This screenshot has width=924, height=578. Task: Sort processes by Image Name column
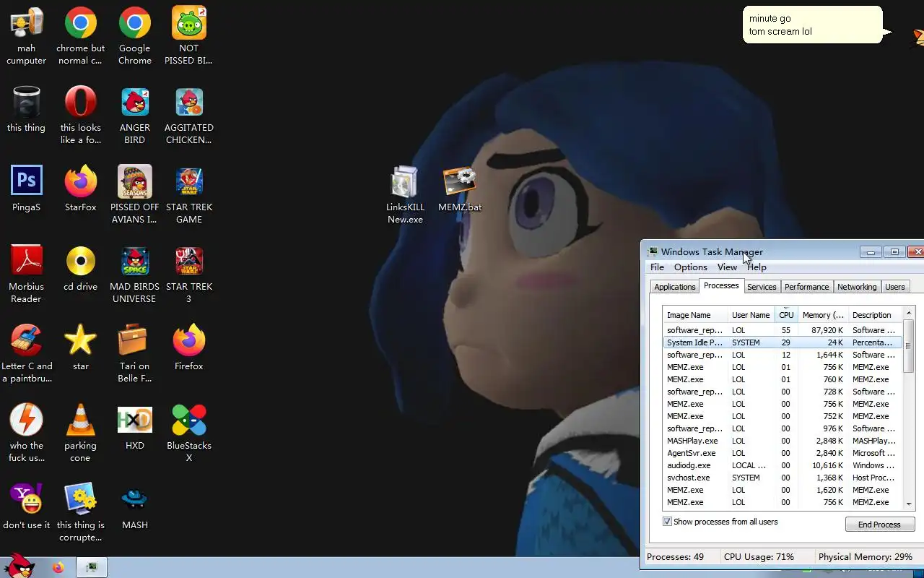click(695, 315)
